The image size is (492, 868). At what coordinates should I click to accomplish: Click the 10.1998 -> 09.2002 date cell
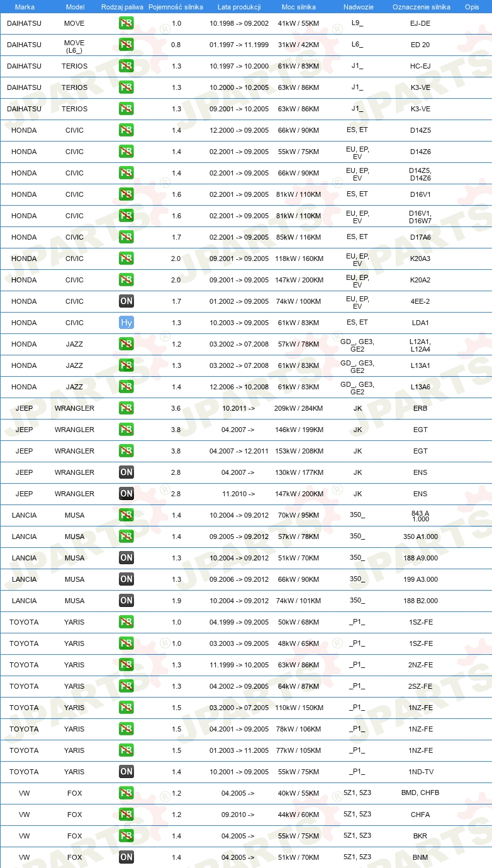click(239, 23)
